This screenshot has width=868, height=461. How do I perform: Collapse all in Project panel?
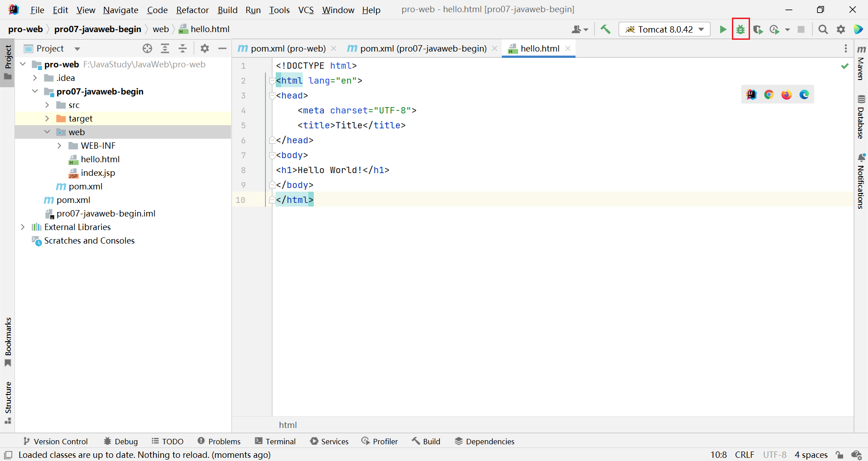183,48
